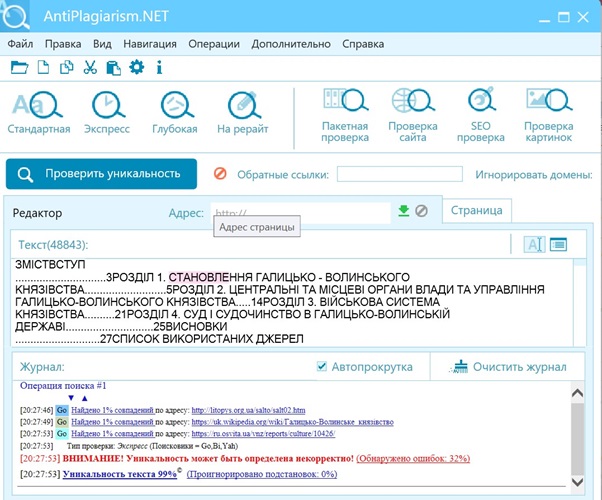Screen dimensions: 602x500
Task: Launch SEO проверка
Action: (481, 115)
